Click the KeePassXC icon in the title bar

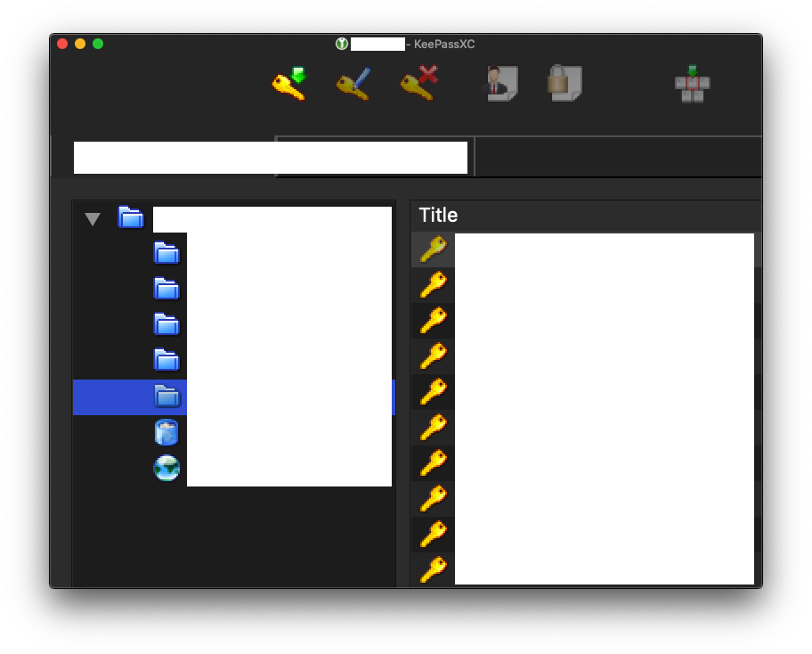[x=340, y=43]
